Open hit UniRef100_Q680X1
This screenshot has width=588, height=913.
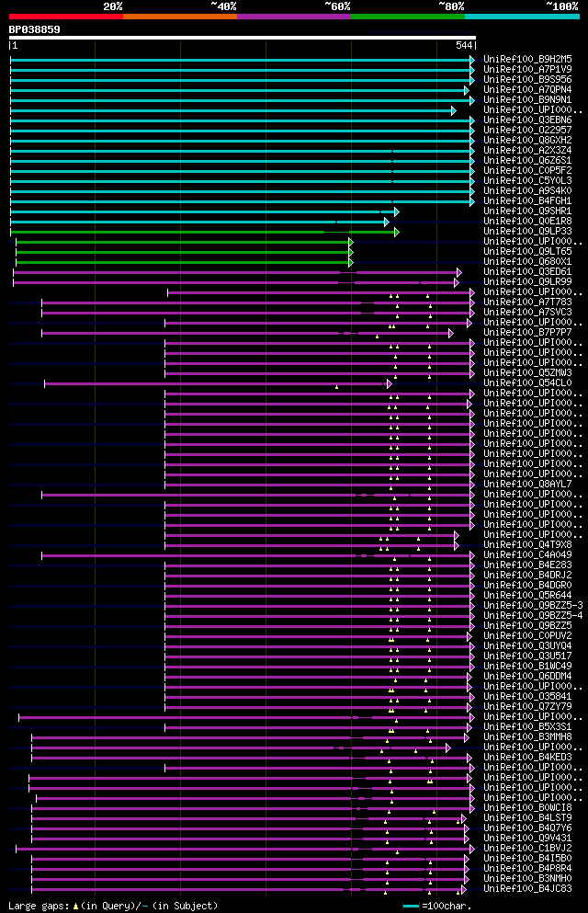click(x=527, y=261)
